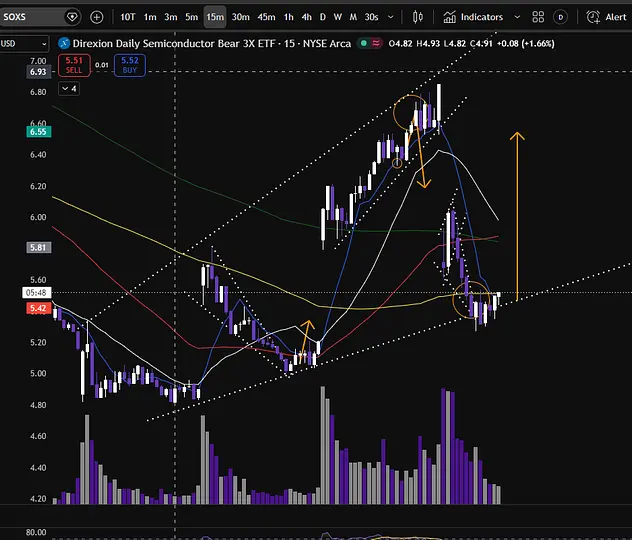Click the gray 5.81 price label
This screenshot has height=540, width=632.
(x=38, y=247)
